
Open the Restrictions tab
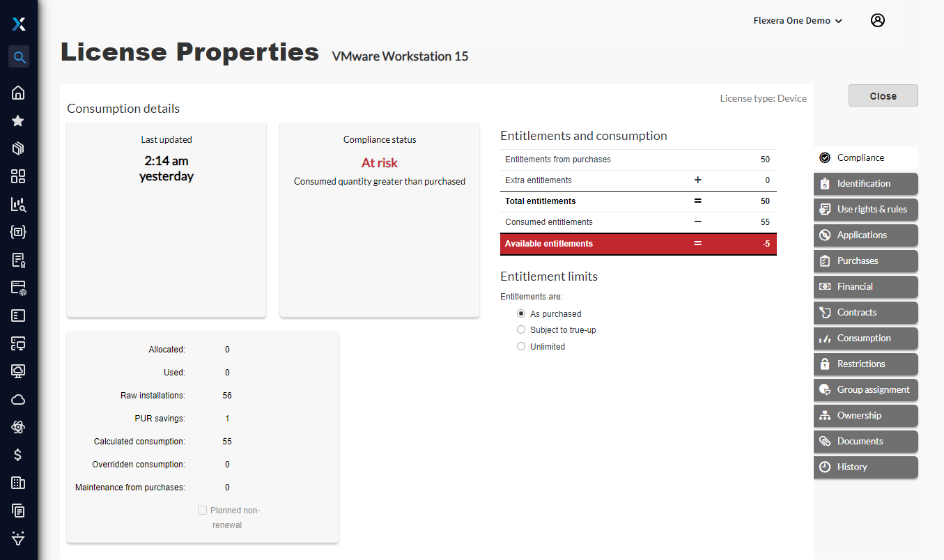pyautogui.click(x=865, y=364)
